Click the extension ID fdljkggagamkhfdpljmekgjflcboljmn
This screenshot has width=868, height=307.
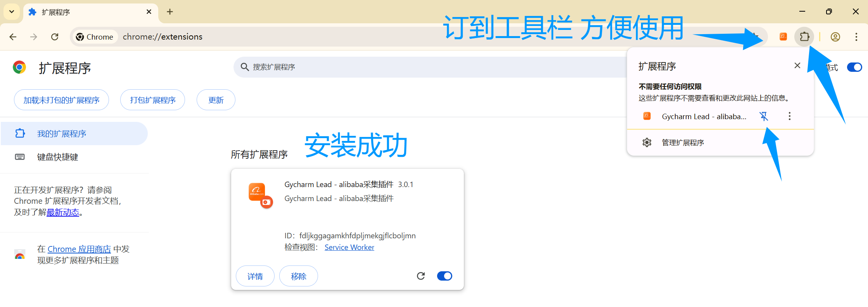357,236
